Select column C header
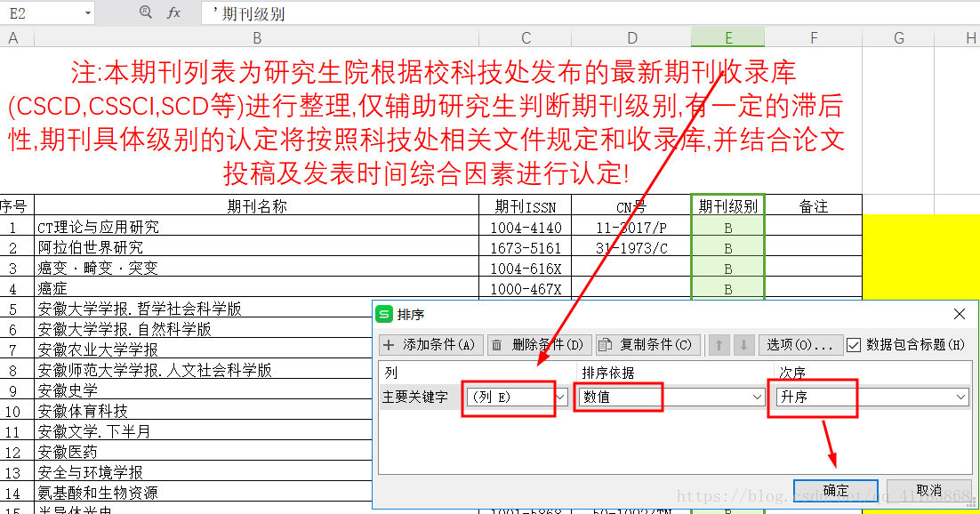980x514 pixels. 526,38
